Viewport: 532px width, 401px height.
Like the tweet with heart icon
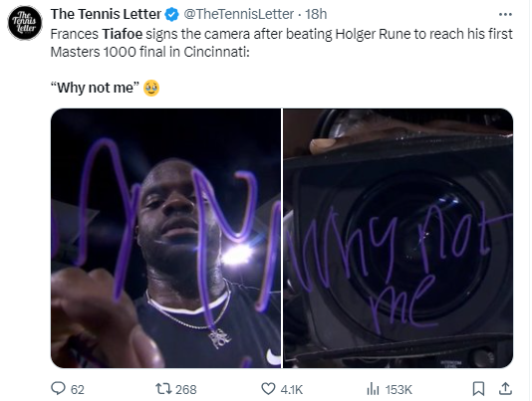[268, 389]
